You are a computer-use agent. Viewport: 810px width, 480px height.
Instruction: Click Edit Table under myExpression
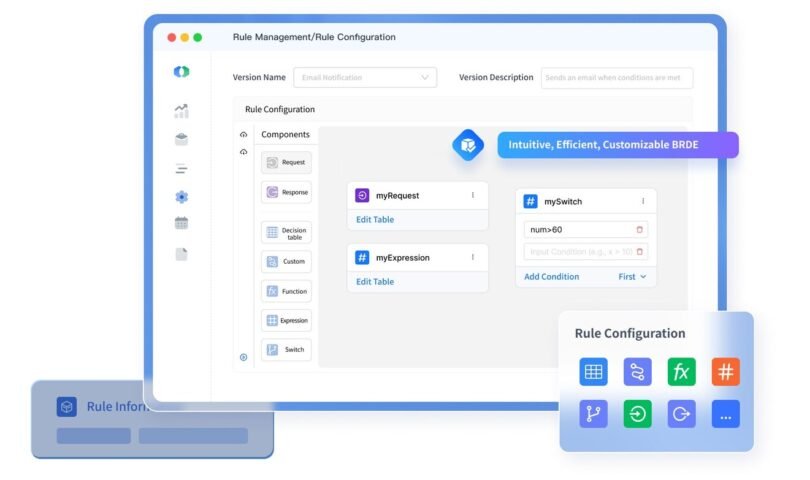click(375, 282)
